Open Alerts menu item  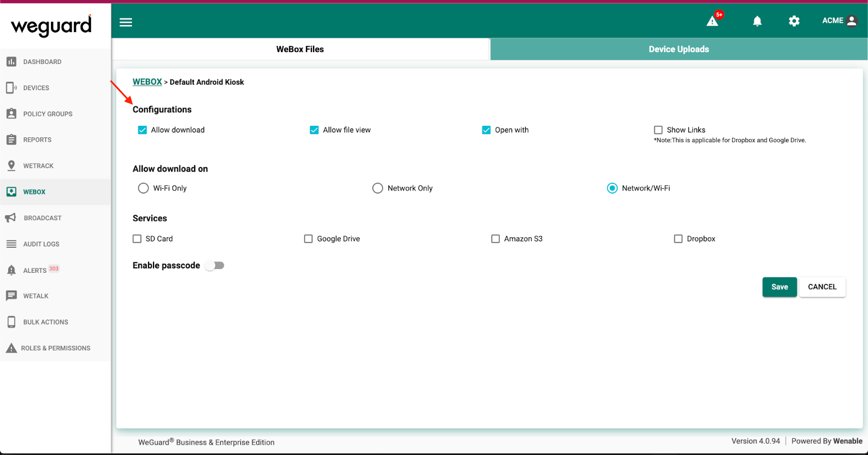(55, 270)
